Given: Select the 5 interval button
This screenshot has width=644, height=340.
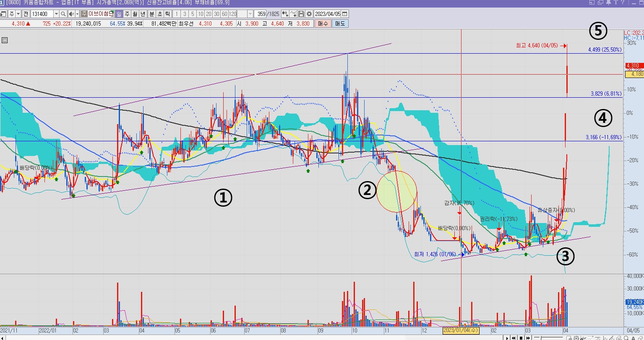Looking at the screenshot, I should point(193,14).
